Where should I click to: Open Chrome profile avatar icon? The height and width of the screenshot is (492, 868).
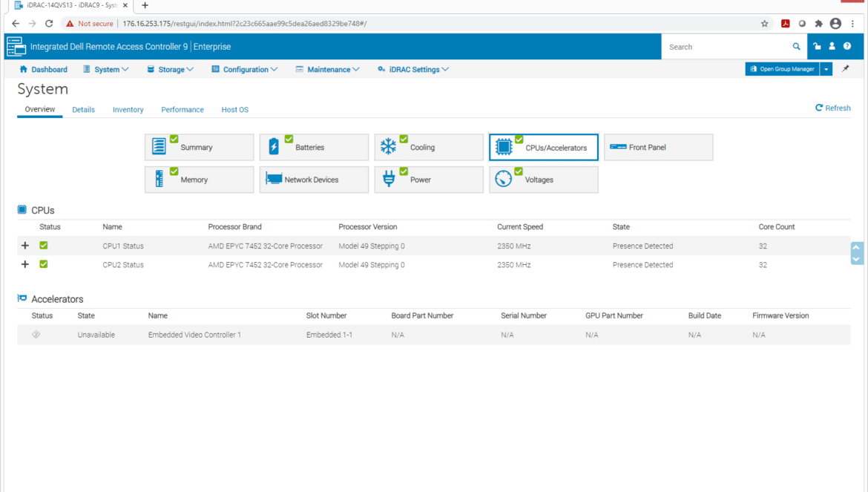(x=835, y=23)
